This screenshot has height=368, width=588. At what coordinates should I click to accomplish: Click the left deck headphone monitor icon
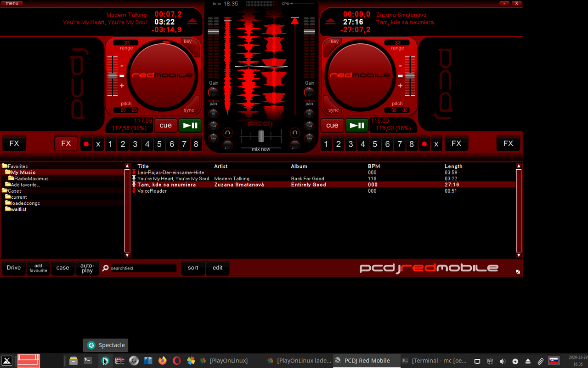[227, 133]
